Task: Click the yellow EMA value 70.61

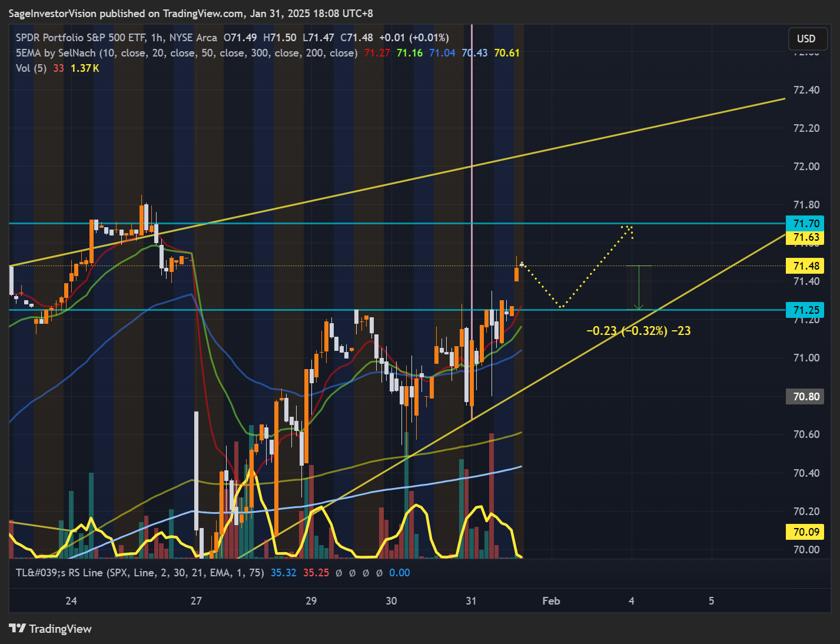Action: click(507, 53)
